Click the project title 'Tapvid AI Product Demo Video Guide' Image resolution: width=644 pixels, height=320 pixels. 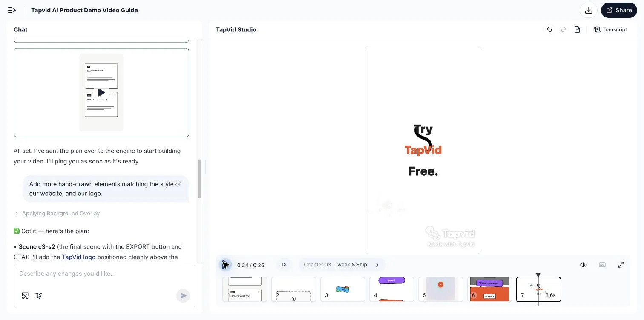84,10
